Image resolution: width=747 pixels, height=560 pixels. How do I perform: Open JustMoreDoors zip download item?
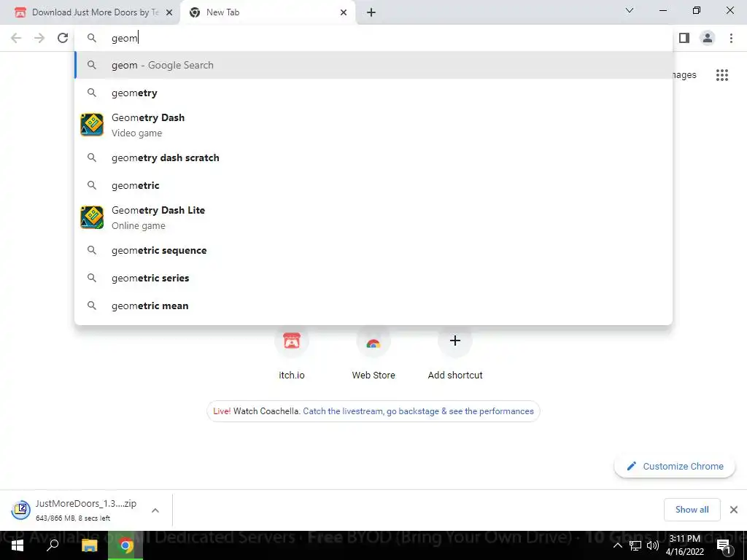pyautogui.click(x=75, y=510)
